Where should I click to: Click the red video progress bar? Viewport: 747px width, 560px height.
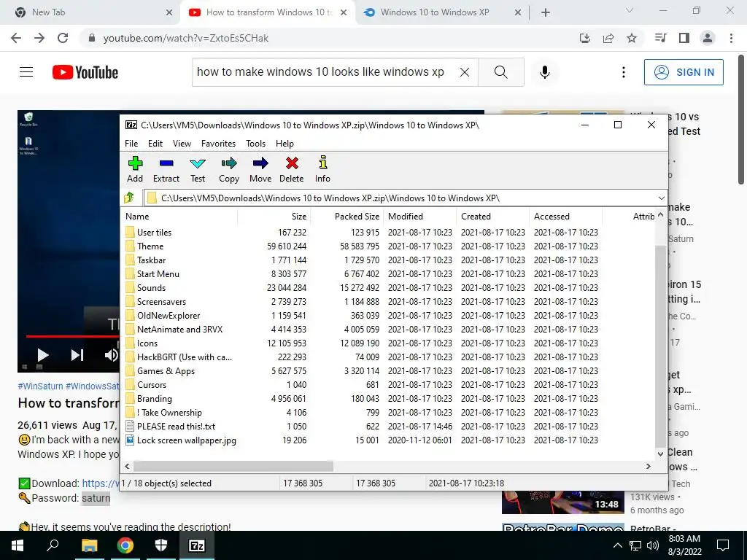pyautogui.click(x=72, y=336)
